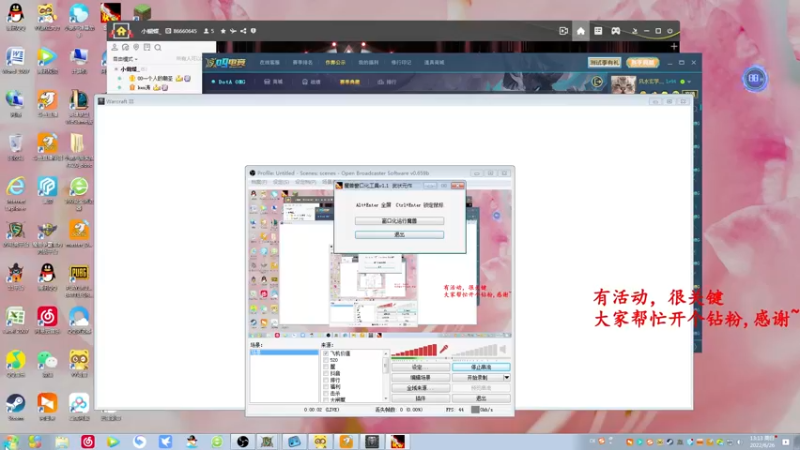800x450 pixels.
Task: Open the gamepad icon in YY bar
Action: 616,31
